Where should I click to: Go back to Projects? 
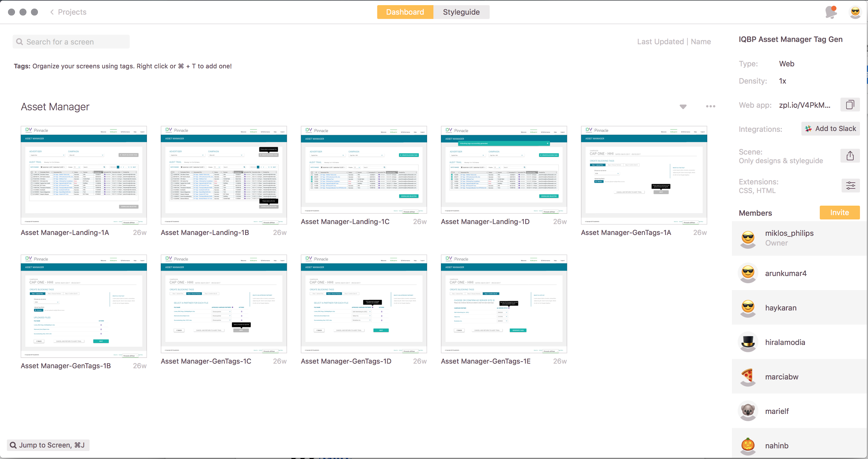pyautogui.click(x=72, y=12)
